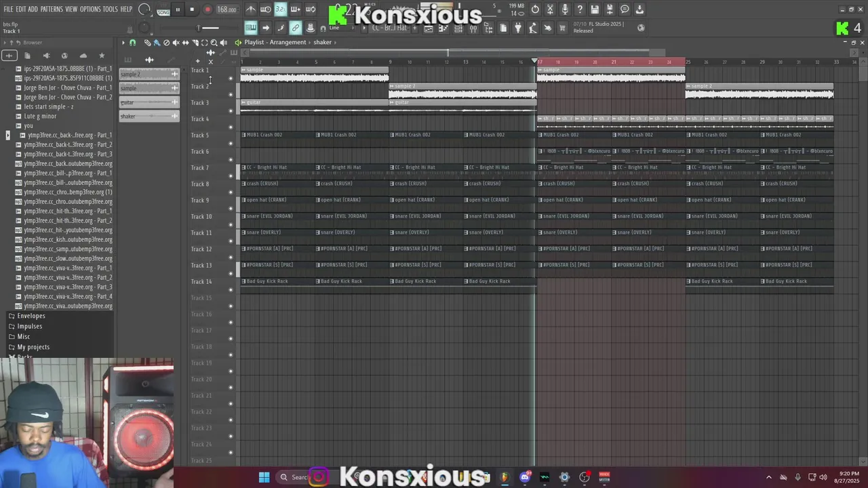868x488 pixels.
Task: Open the EDIT menu
Action: [21, 9]
